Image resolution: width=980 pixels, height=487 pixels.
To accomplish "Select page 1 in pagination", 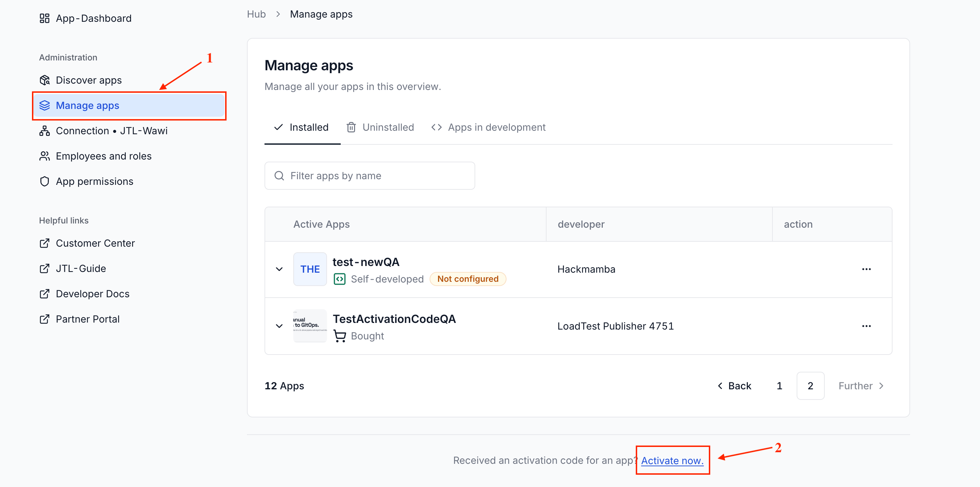I will click(x=779, y=386).
